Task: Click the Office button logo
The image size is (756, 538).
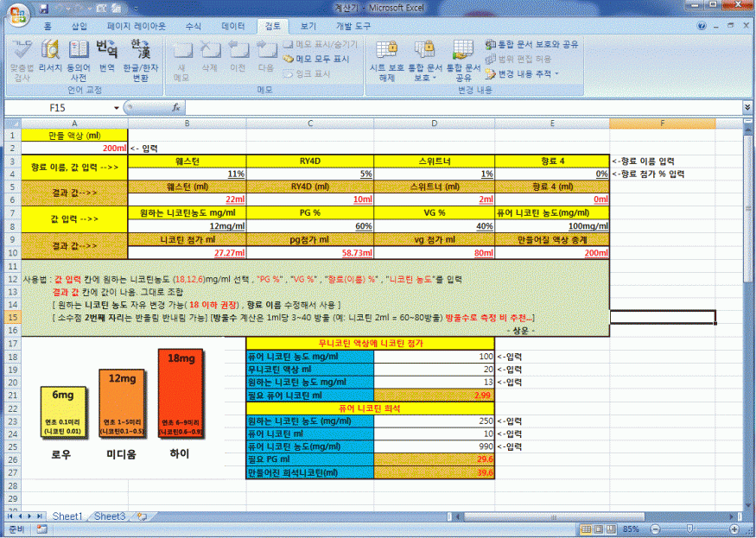Action: tap(17, 12)
